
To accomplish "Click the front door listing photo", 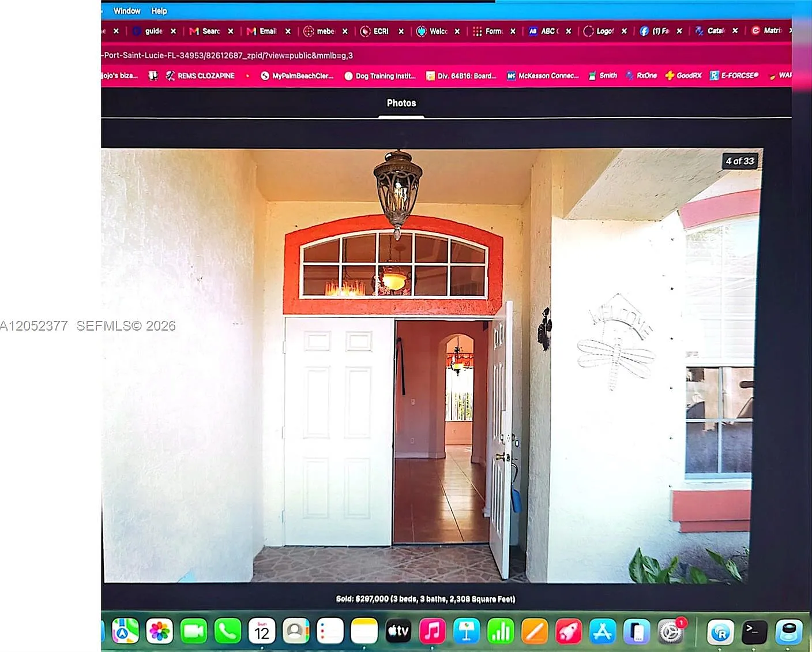I will (x=433, y=365).
